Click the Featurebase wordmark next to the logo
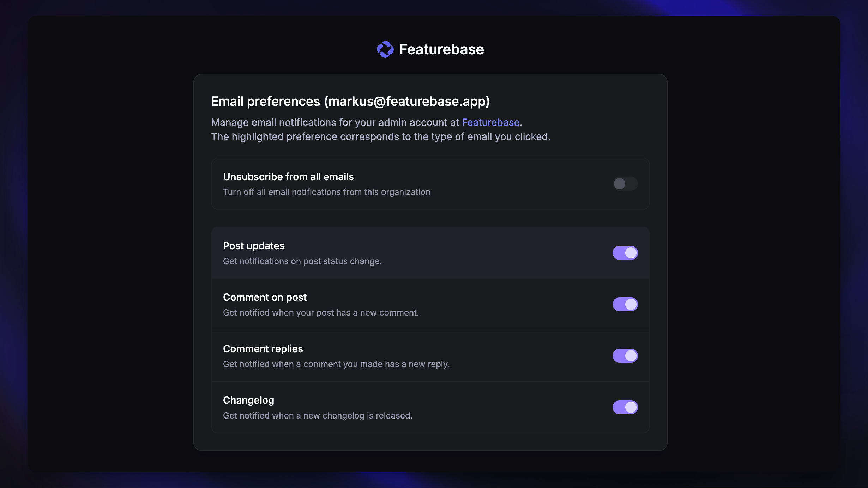This screenshot has height=488, width=868. click(x=441, y=49)
